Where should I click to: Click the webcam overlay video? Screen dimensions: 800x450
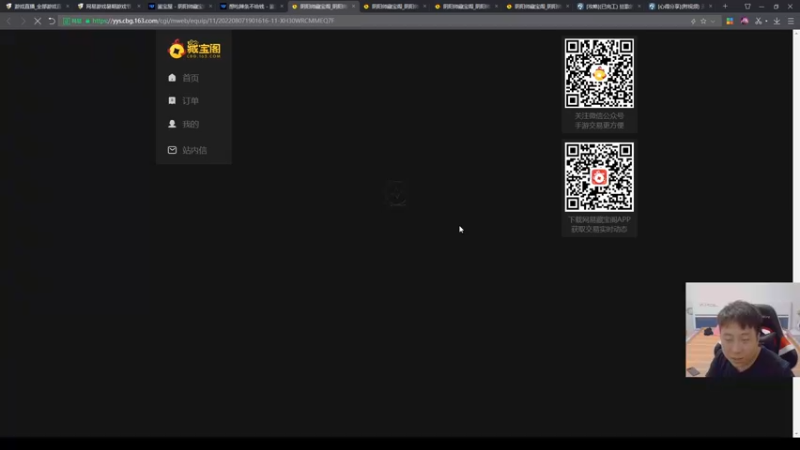(742, 330)
